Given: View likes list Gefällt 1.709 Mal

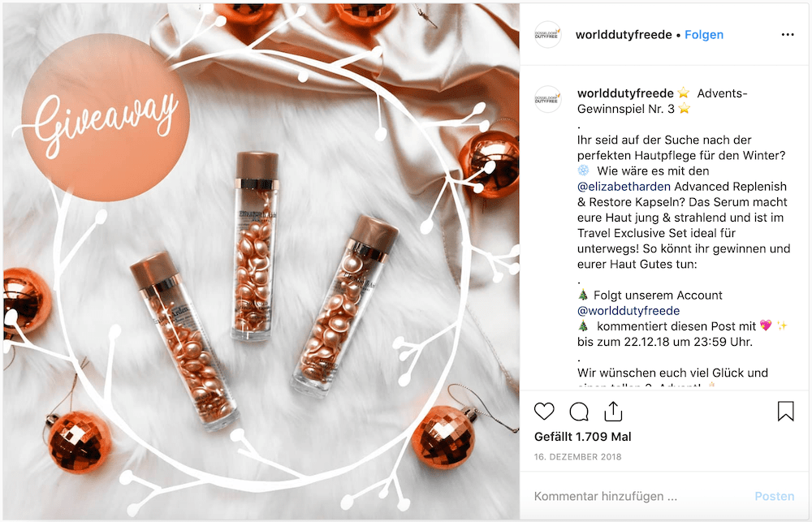Looking at the screenshot, I should click(582, 437).
